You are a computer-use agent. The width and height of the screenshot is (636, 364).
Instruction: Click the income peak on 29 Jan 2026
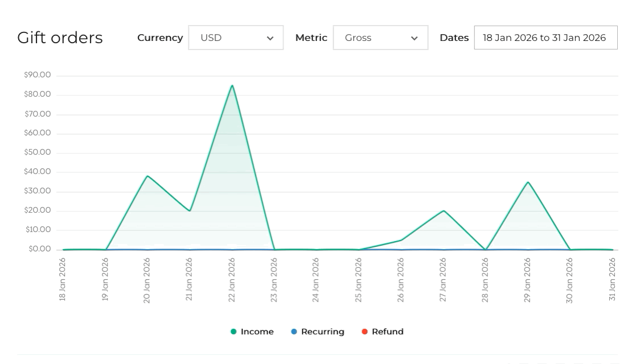click(528, 182)
